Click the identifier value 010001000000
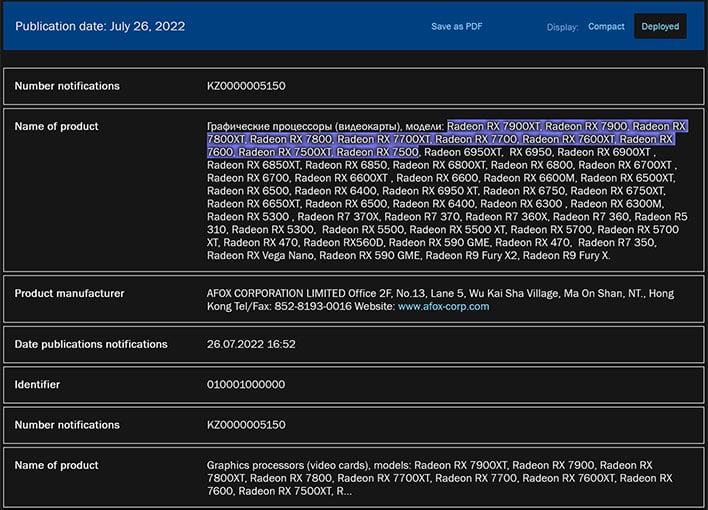The height and width of the screenshot is (510, 708). coord(246,384)
